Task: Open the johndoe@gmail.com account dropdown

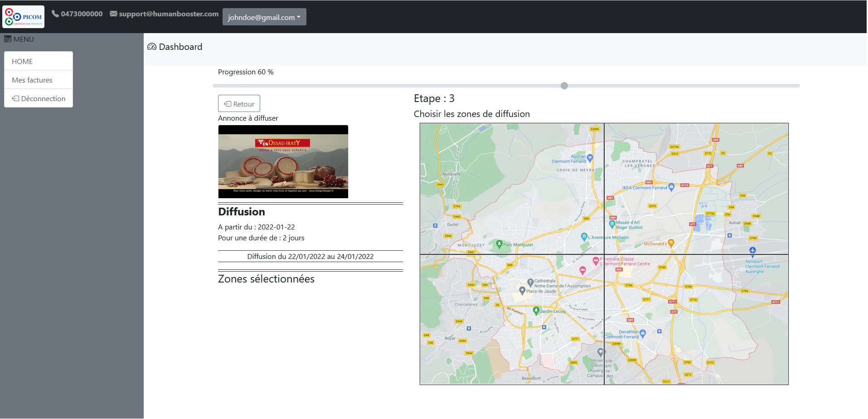Action: (x=264, y=17)
